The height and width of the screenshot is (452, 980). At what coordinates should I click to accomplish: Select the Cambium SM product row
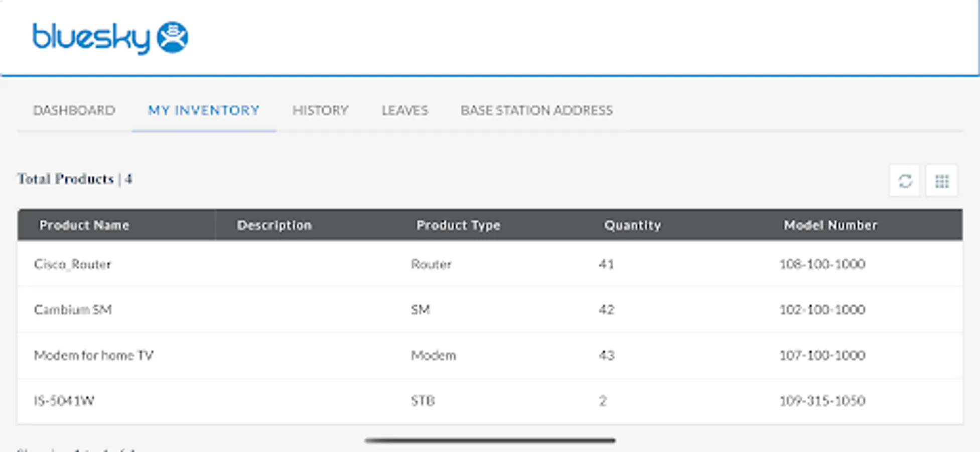coord(73,309)
